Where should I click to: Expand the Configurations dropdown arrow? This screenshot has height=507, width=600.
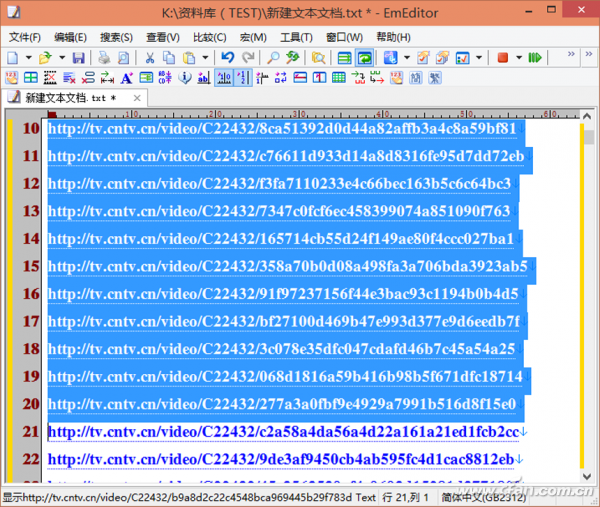click(407, 58)
